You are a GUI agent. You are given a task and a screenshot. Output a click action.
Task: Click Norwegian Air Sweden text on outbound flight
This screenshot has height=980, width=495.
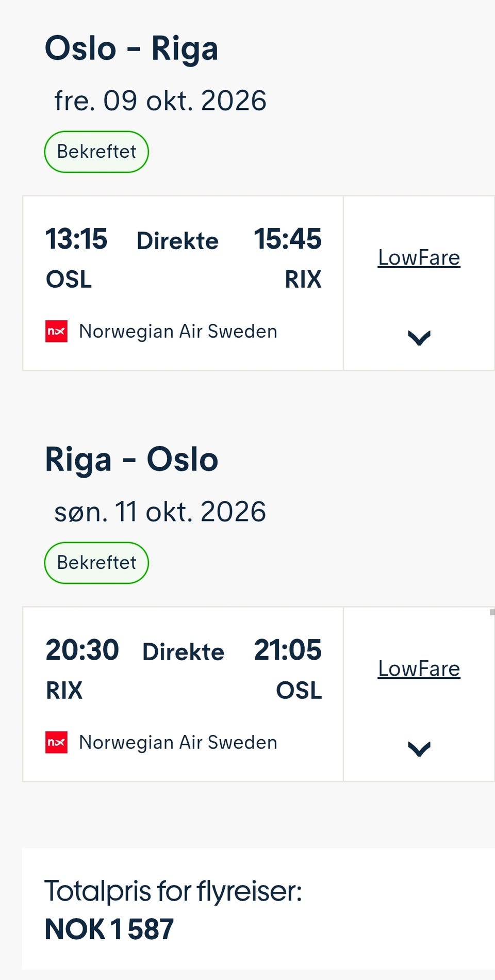coord(178,332)
